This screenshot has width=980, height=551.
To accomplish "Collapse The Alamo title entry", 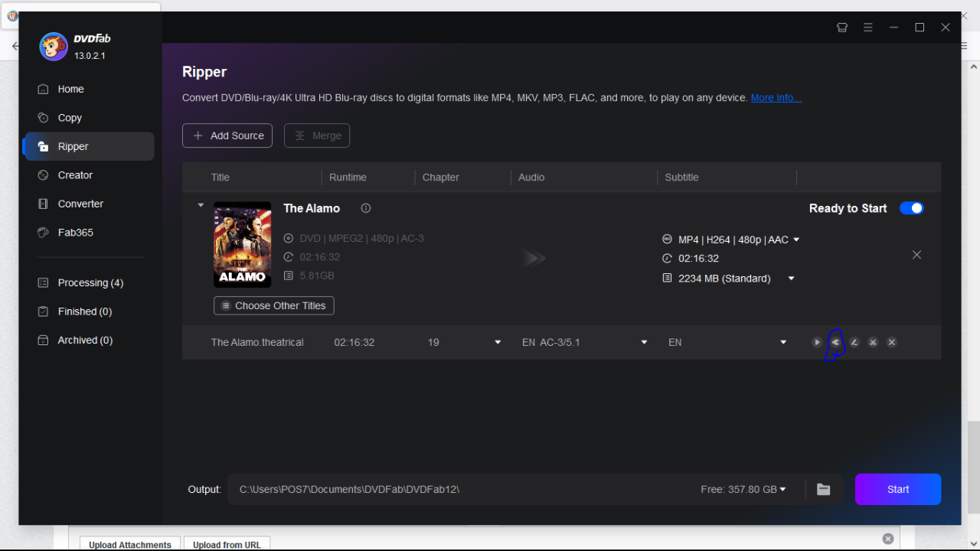I will 201,205.
